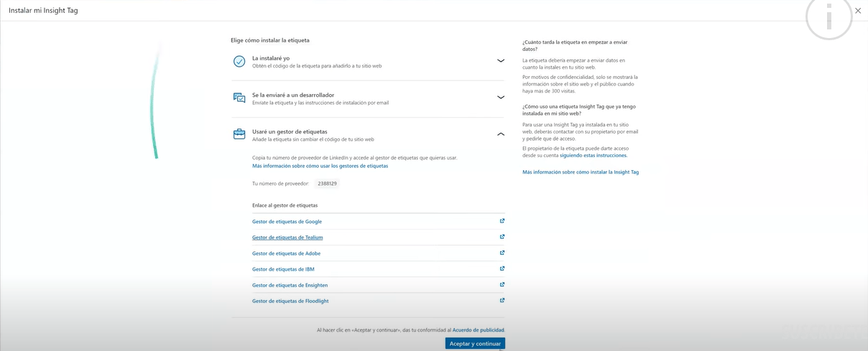Click the Elige cómo instalar la etiqueta heading
Viewport: 868px width, 351px height.
[x=270, y=40]
